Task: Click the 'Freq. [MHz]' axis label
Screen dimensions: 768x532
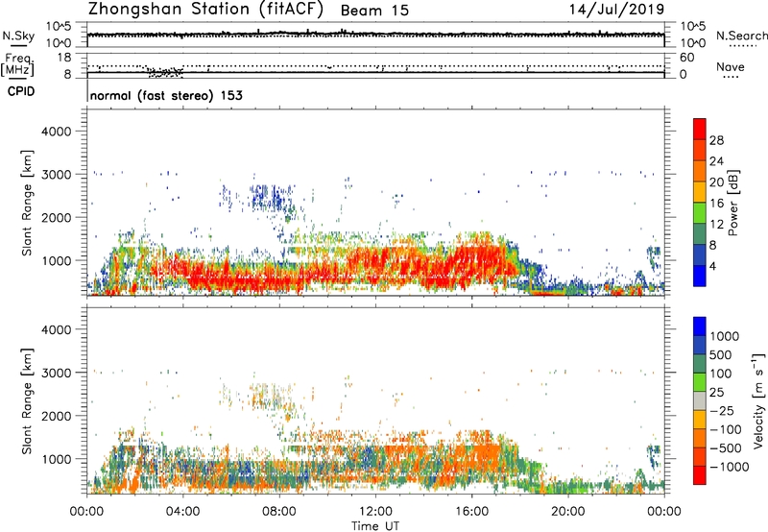Action: tap(17, 64)
